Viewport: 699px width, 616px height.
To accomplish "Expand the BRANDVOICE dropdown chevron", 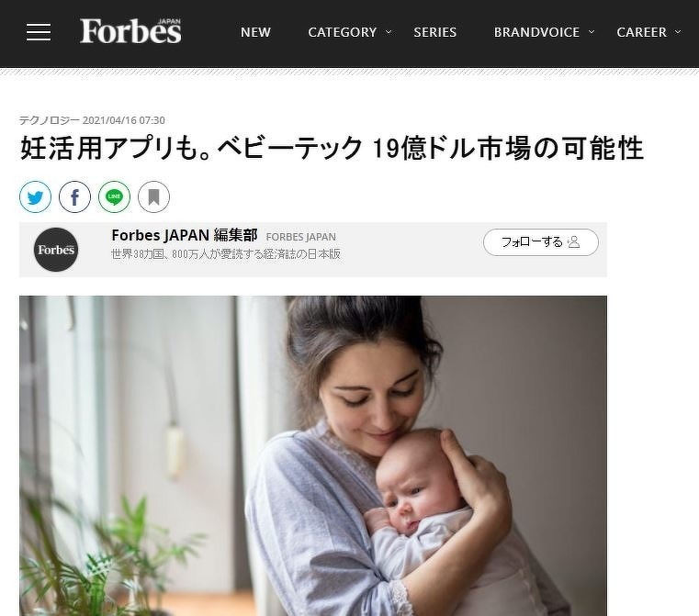I will pos(592,32).
